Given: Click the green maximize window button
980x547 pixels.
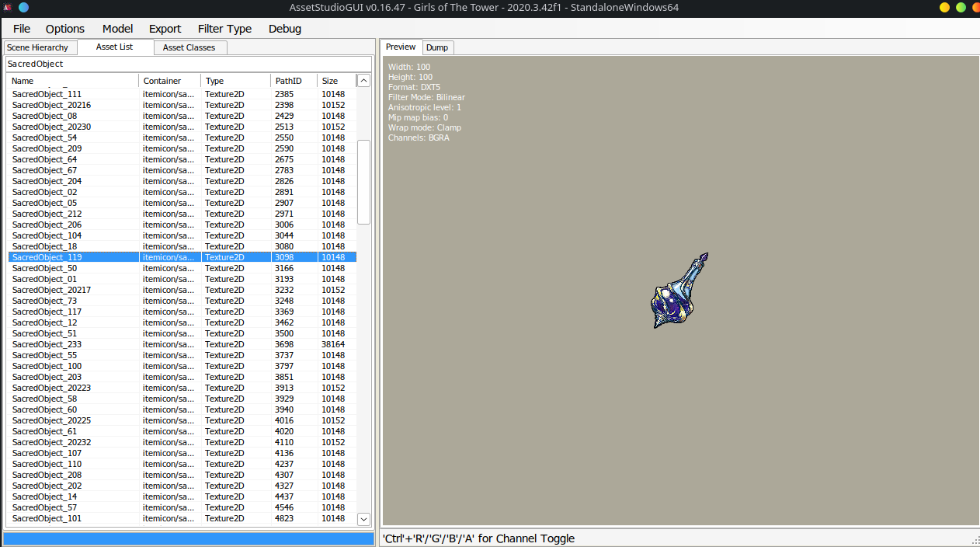Looking at the screenshot, I should coord(961,7).
